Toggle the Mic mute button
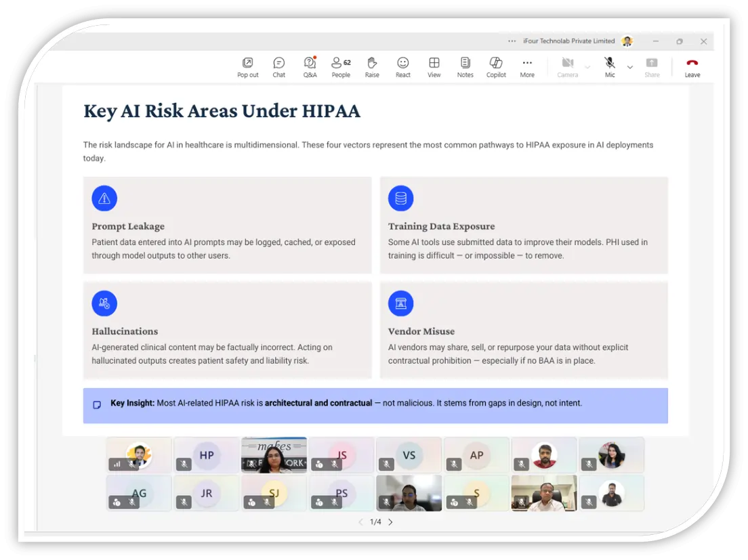748x560 pixels. 610,66
